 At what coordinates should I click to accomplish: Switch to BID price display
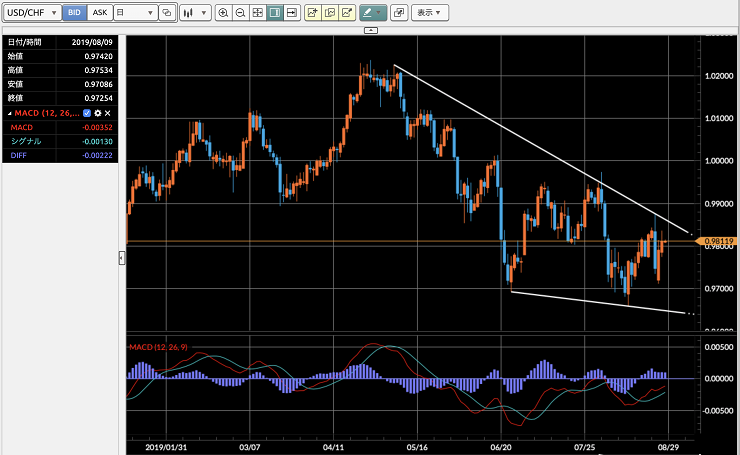74,13
